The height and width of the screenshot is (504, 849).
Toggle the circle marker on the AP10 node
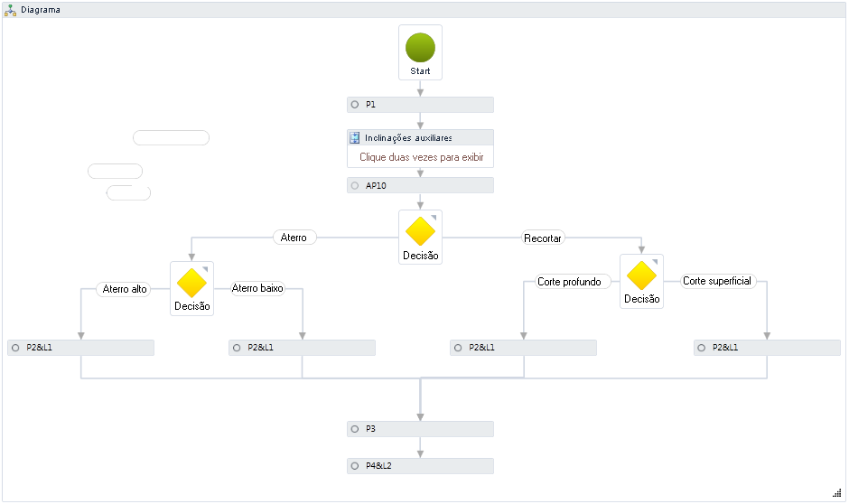pyautogui.click(x=355, y=185)
